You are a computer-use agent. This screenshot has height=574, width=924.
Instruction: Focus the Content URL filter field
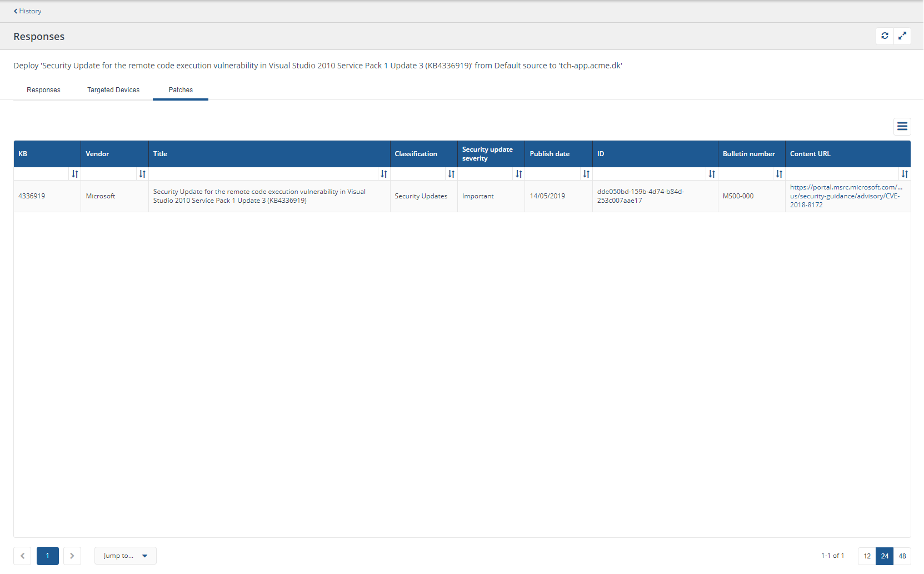click(843, 174)
